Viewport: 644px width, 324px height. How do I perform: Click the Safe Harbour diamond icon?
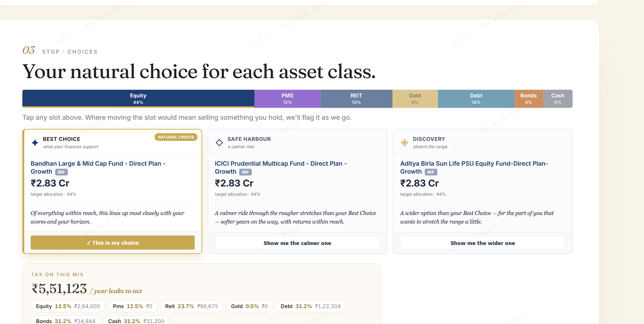tap(219, 143)
